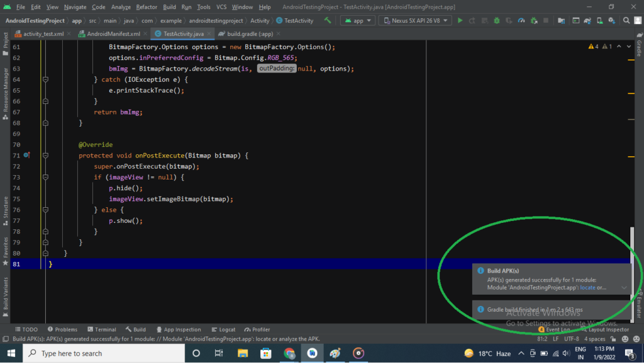This screenshot has width=644, height=364.
Task: Open the Device Manager icon
Action: (599, 20)
